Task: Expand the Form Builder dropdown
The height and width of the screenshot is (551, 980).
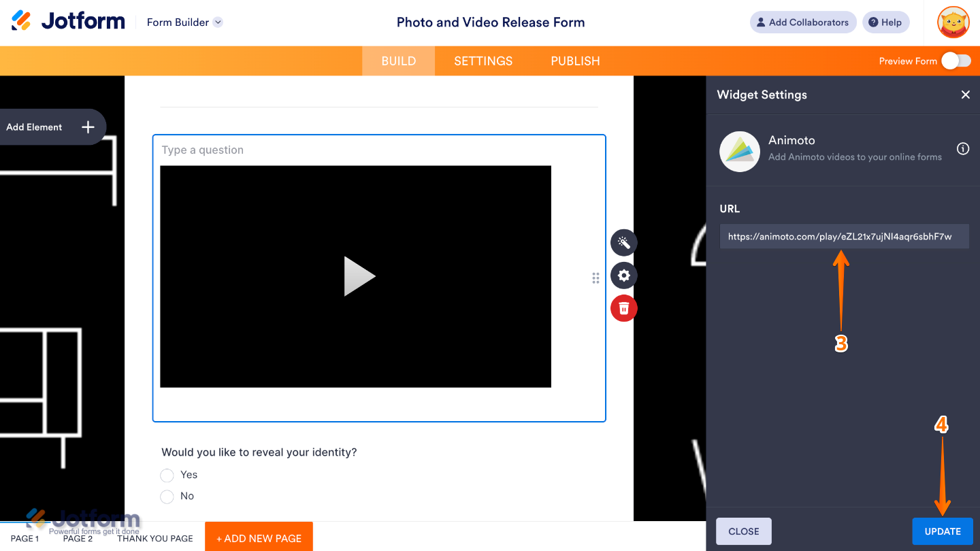Action: [x=217, y=22]
